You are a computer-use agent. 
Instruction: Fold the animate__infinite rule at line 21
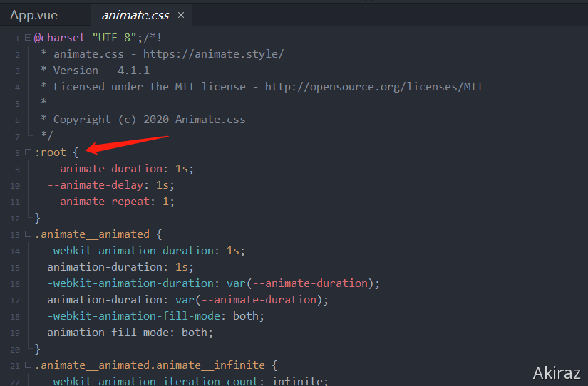(28, 365)
